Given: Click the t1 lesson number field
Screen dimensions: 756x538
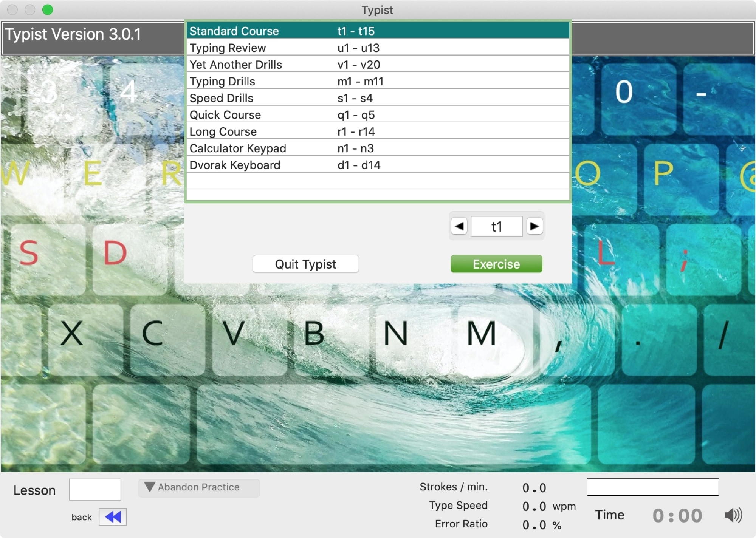Looking at the screenshot, I should (496, 226).
